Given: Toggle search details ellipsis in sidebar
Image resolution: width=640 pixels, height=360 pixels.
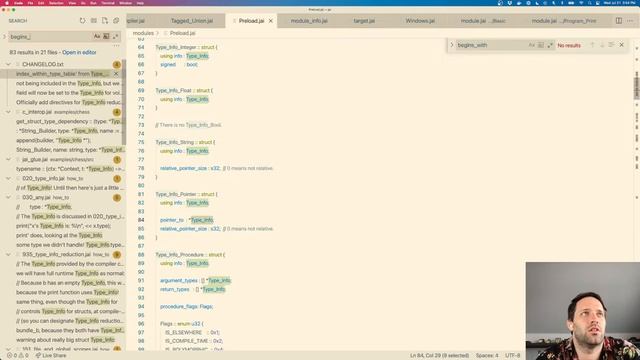Looking at the screenshot, I should coord(116,46).
